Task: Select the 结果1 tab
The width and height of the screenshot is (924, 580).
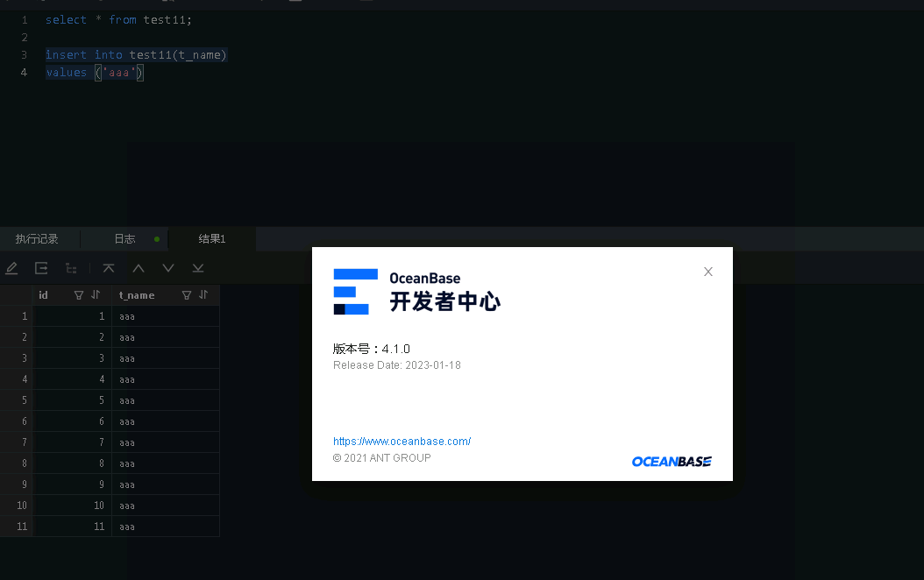Action: (x=212, y=238)
